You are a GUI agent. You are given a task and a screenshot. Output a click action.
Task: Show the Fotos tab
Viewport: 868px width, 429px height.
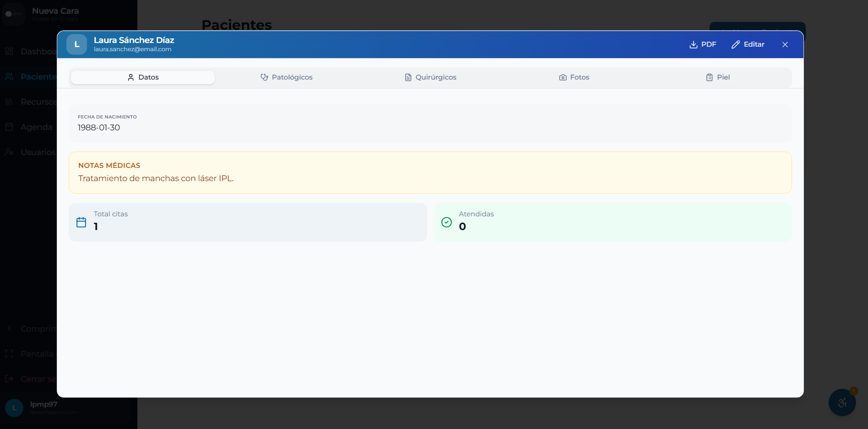pos(574,77)
